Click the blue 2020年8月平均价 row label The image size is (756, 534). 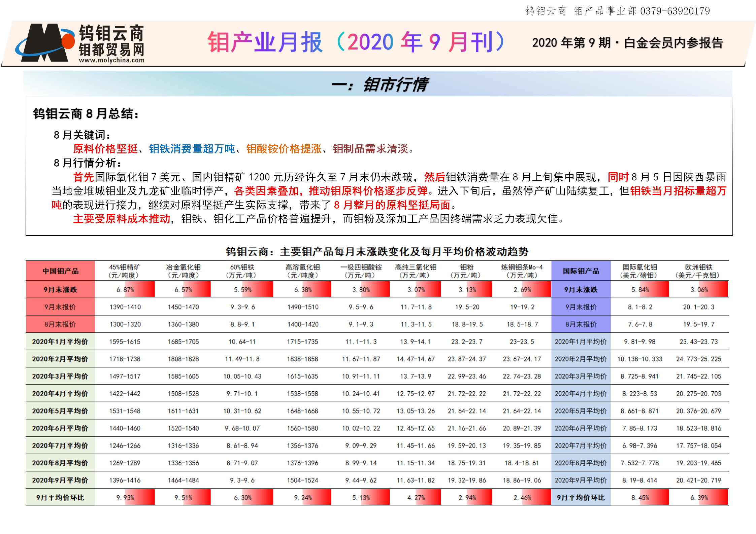pyautogui.click(x=581, y=463)
